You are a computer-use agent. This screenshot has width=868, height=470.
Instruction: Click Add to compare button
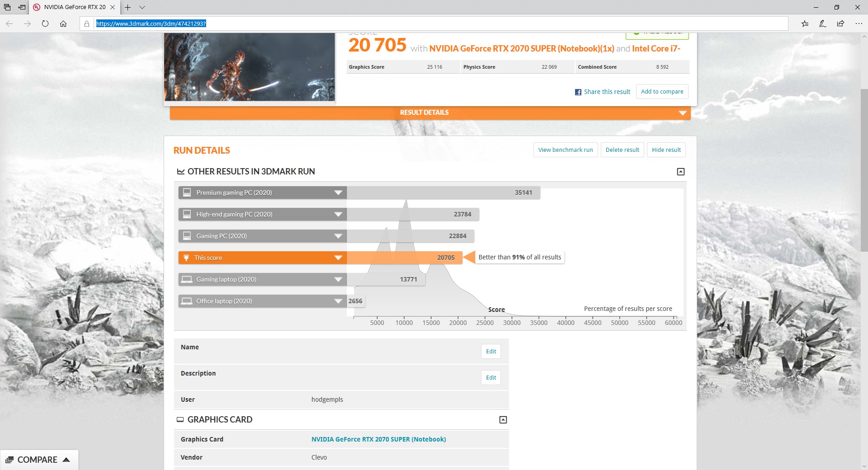click(662, 91)
